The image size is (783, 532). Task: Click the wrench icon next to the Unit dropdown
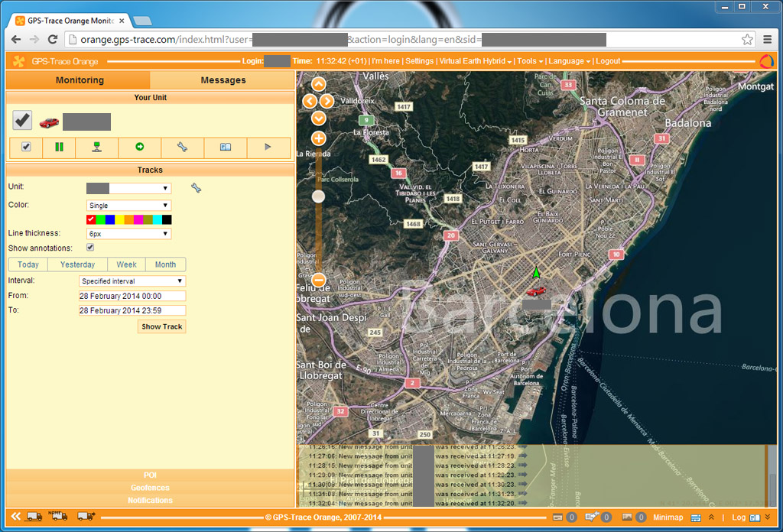point(197,188)
